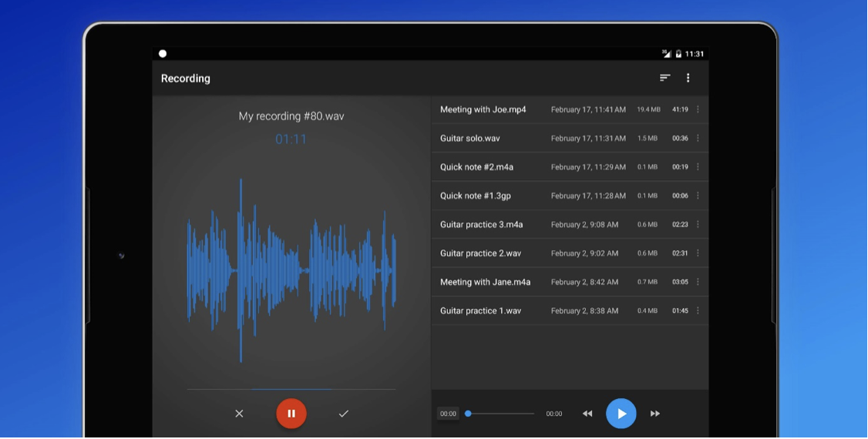Open options for Guitar practice 3.m4a
The image size is (868, 439).
click(698, 224)
